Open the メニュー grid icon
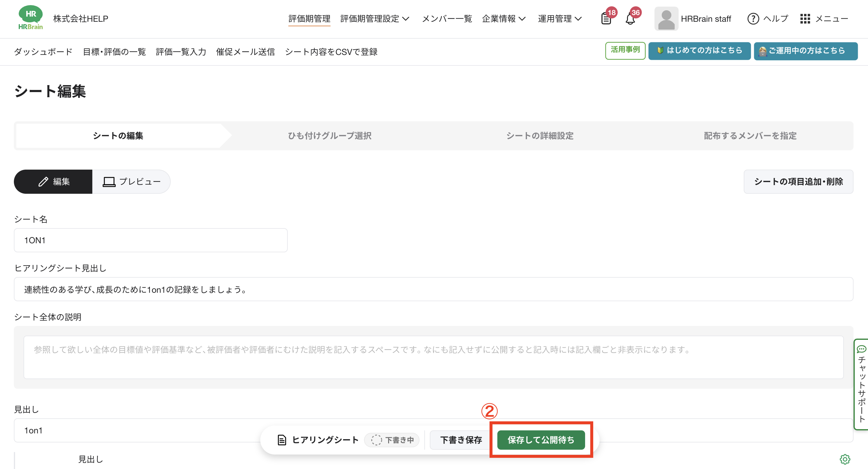The image size is (868, 469). (805, 19)
